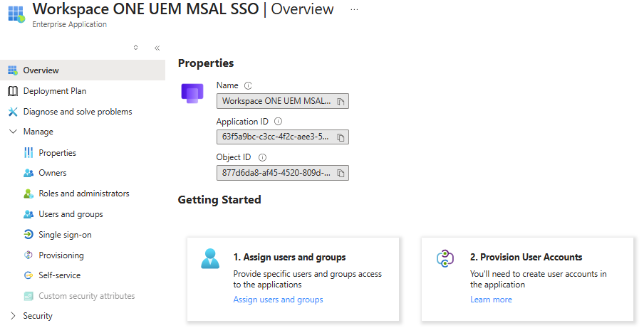This screenshot has height=328, width=644.
Task: Click the Provision User Accounts icon
Action: pyautogui.click(x=445, y=259)
